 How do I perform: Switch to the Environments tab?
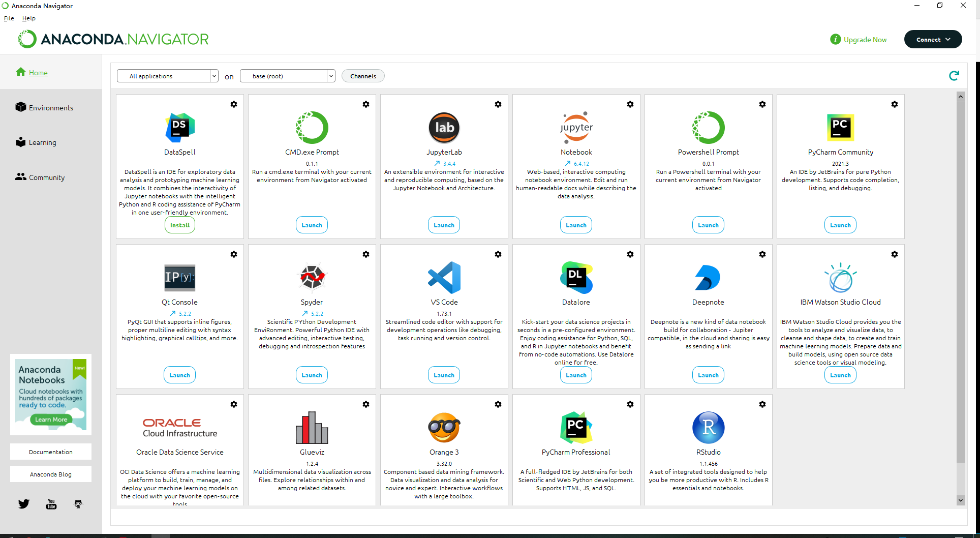[44, 107]
